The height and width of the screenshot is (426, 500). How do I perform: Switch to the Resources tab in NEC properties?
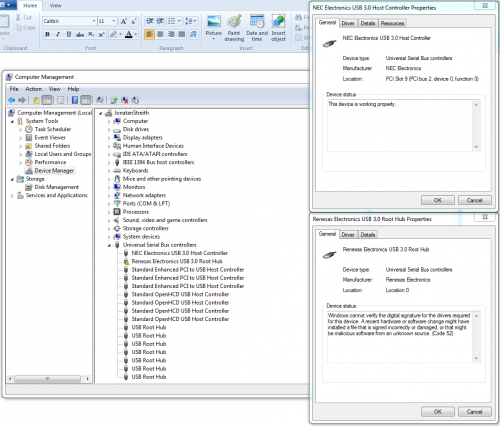392,23
